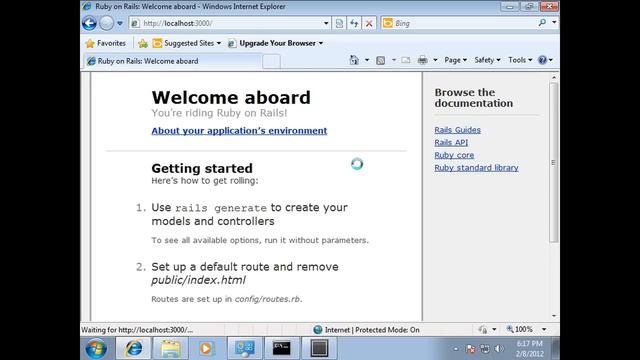Click the Getting started heading
Viewport: 640px width, 360px height.
(x=202, y=168)
